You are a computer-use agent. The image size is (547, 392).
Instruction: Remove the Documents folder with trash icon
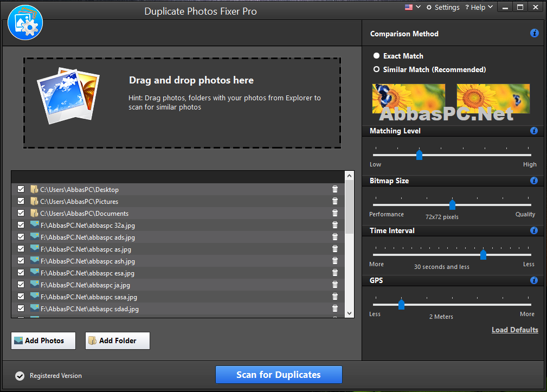pyautogui.click(x=335, y=213)
